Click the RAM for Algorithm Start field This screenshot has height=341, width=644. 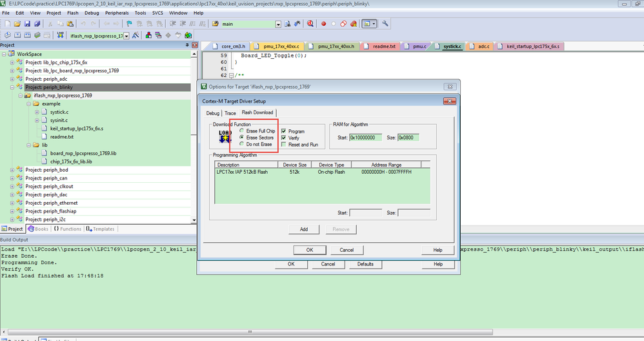(365, 138)
